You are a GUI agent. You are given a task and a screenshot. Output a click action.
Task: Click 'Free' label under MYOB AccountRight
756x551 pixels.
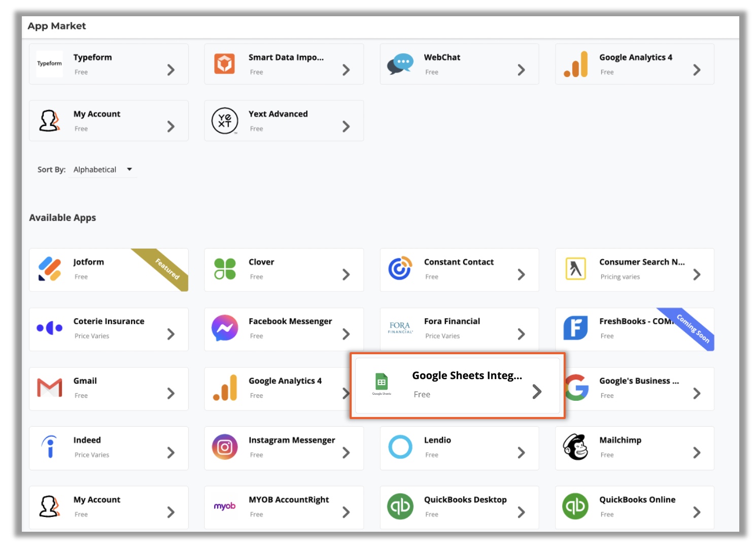tap(256, 514)
